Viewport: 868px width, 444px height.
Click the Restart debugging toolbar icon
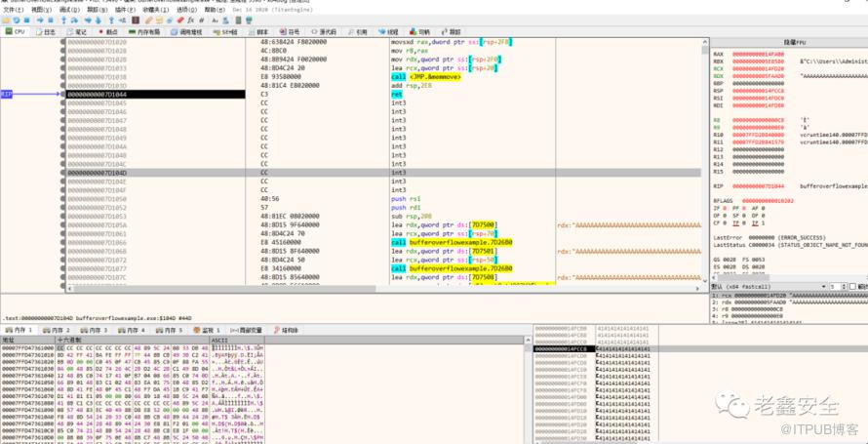tap(19, 20)
